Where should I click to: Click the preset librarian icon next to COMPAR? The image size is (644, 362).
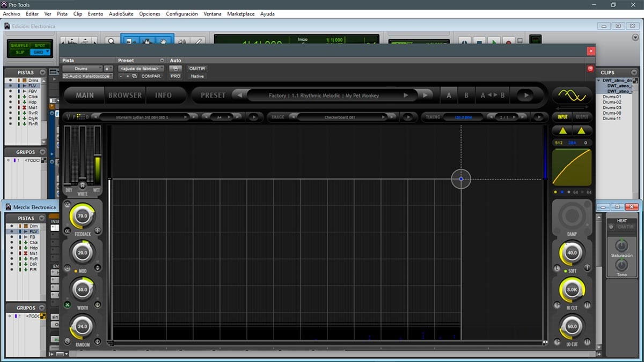[x=134, y=76]
